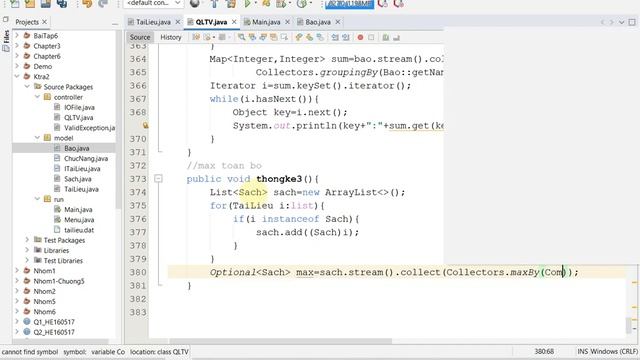640x360 pixels.
Task: Click the vertical editor scrollbar thumb
Action: [629, 324]
